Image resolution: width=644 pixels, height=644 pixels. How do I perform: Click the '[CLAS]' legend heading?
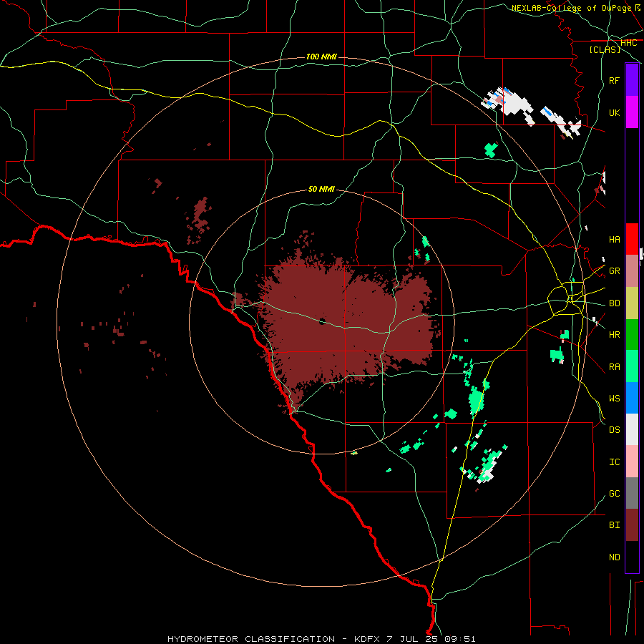click(605, 49)
